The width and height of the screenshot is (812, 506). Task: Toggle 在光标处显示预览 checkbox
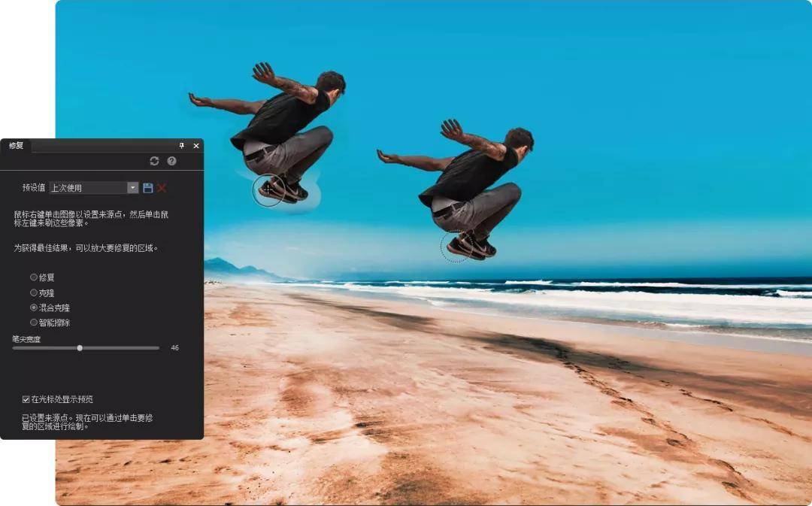coord(26,399)
